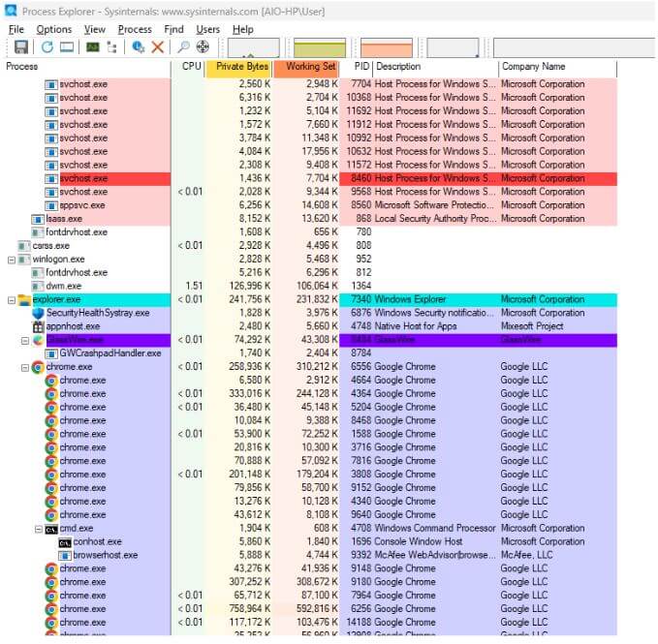Screen dimensions: 658x644
Task: Collapse the explorer.exe tree node
Action: 12,300
